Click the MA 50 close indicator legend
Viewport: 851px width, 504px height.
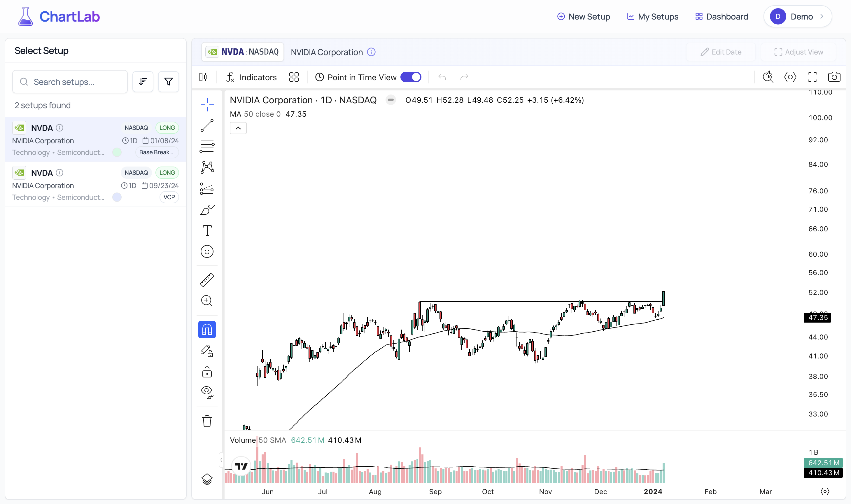pos(268,114)
